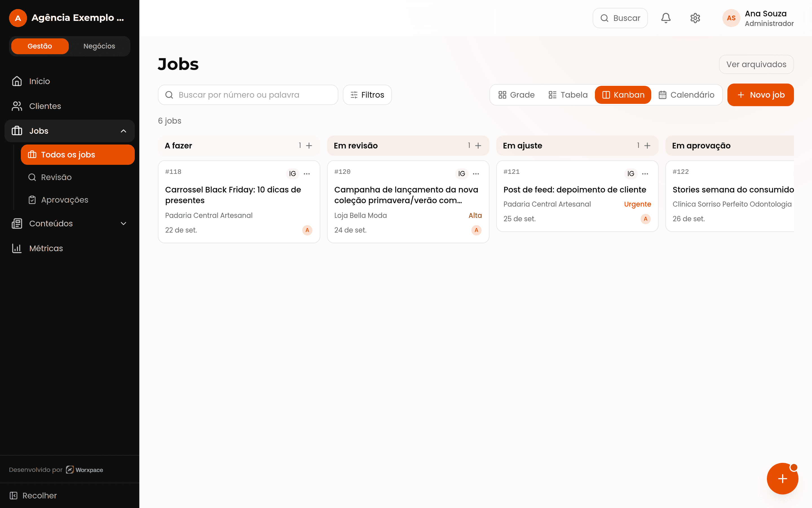812x508 pixels.
Task: Open more options on job #121
Action: (x=645, y=174)
